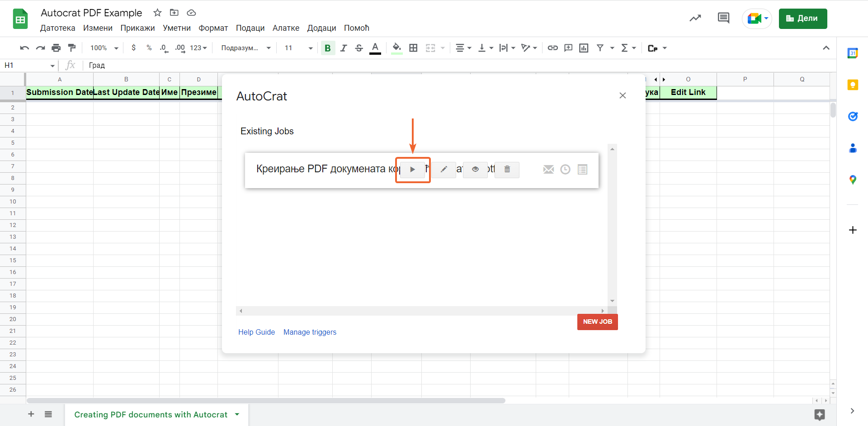The height and width of the screenshot is (426, 868).
Task: Open the Додаци menu
Action: coord(321,28)
